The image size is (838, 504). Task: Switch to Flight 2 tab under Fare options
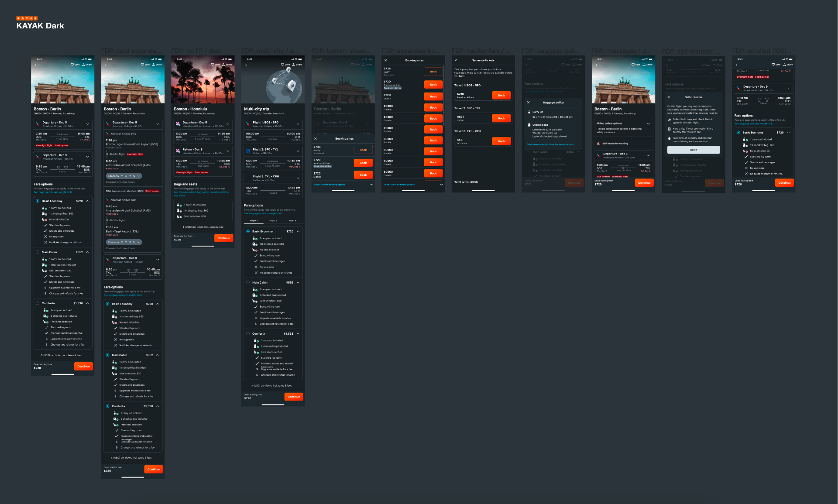(x=273, y=221)
